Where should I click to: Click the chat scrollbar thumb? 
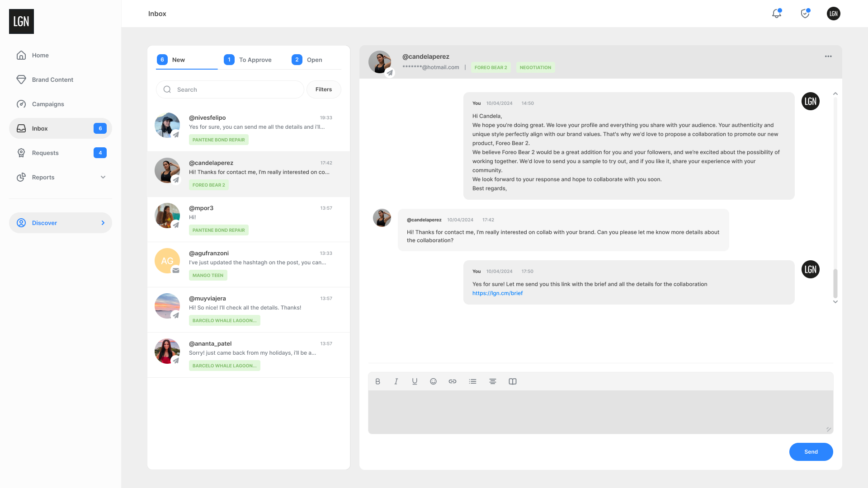[835, 283]
